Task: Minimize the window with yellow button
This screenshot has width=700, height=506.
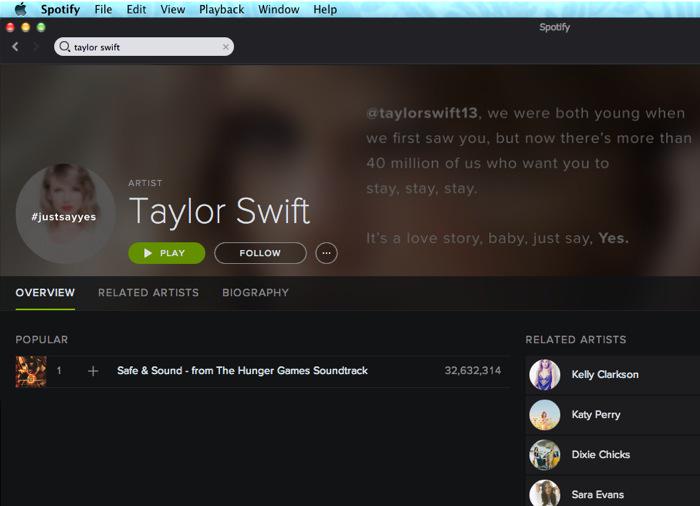Action: (x=25, y=27)
